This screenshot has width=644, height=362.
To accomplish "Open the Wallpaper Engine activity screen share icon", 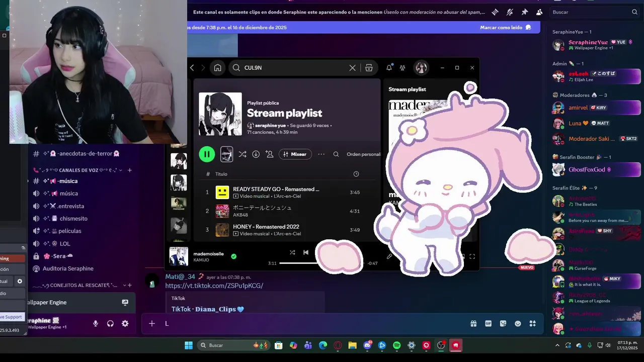I will 125,303.
